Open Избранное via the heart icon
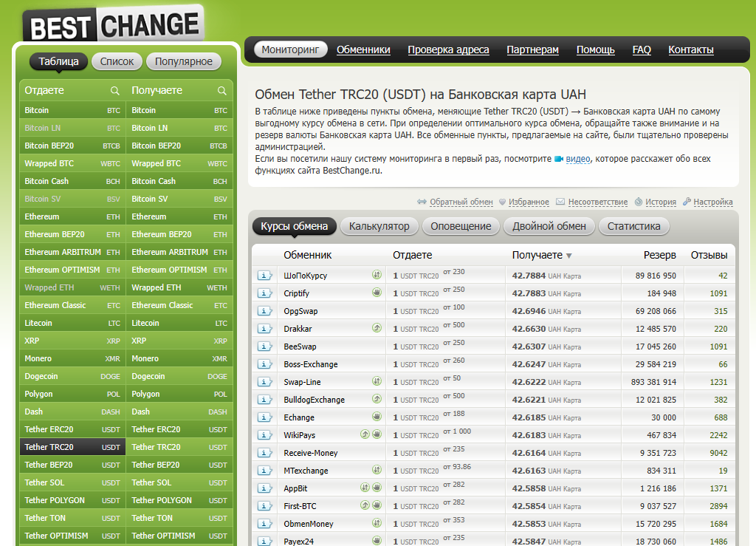Screen dimensions: 756x546 (505, 202)
